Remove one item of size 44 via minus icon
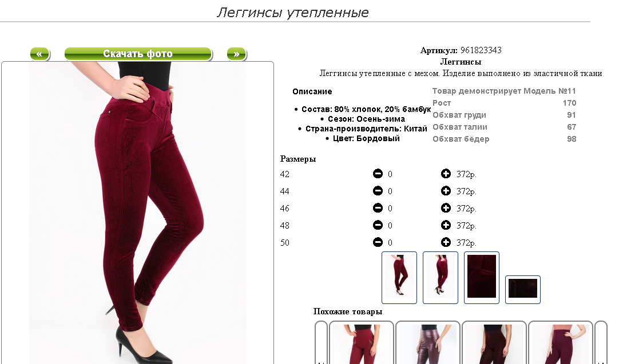 [378, 191]
